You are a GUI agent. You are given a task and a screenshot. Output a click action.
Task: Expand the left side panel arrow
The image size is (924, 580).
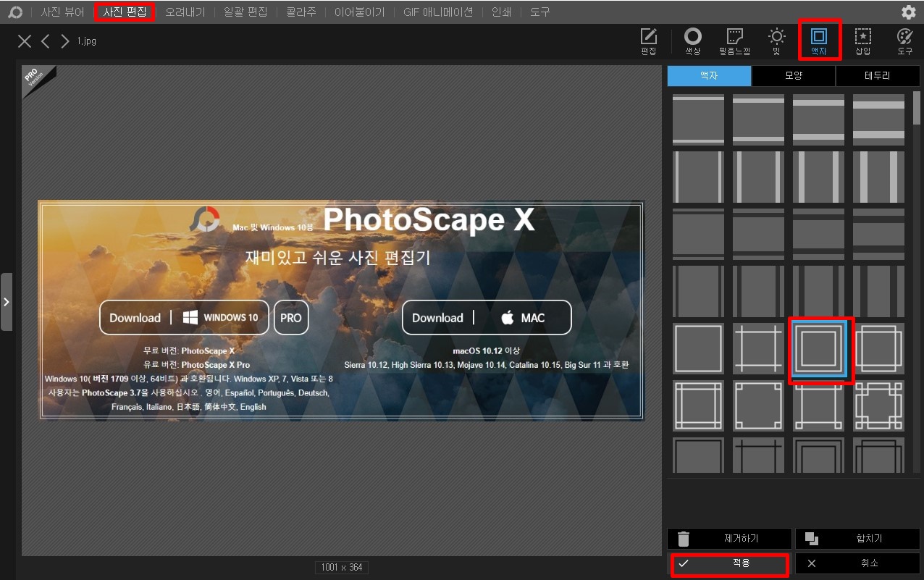point(7,301)
